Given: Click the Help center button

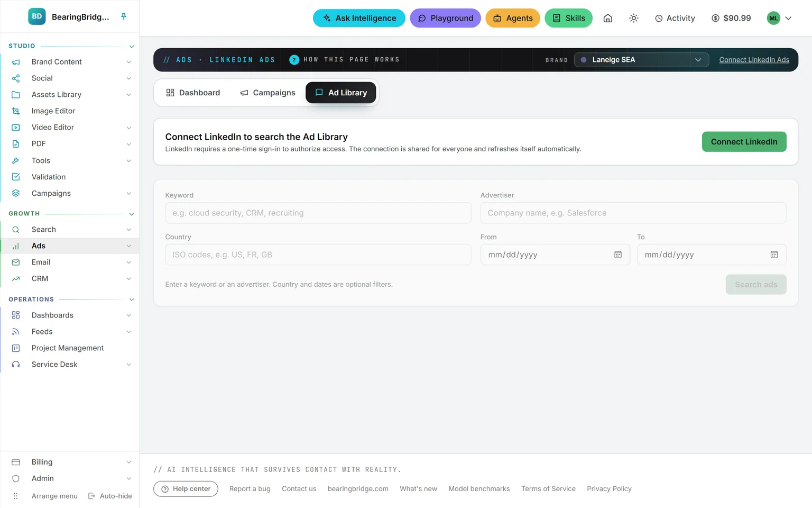Looking at the screenshot, I should [x=186, y=489].
